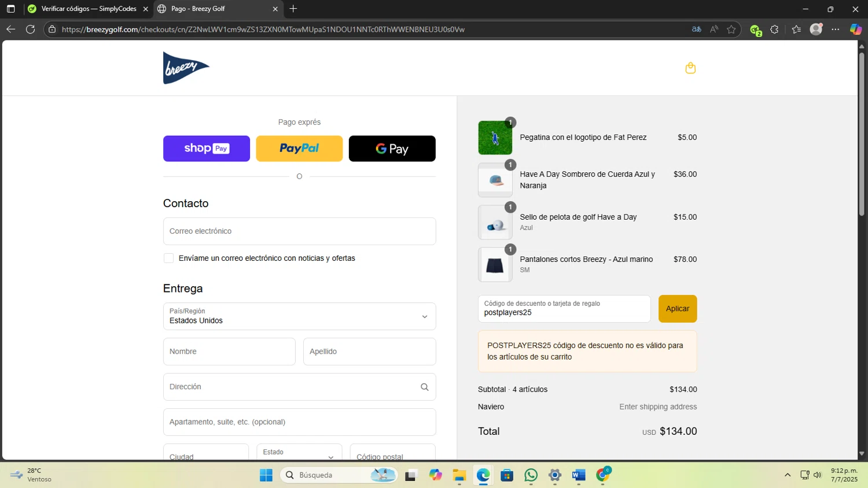The width and height of the screenshot is (868, 488).
Task: Open the shopping bag cart icon
Action: [x=690, y=68]
